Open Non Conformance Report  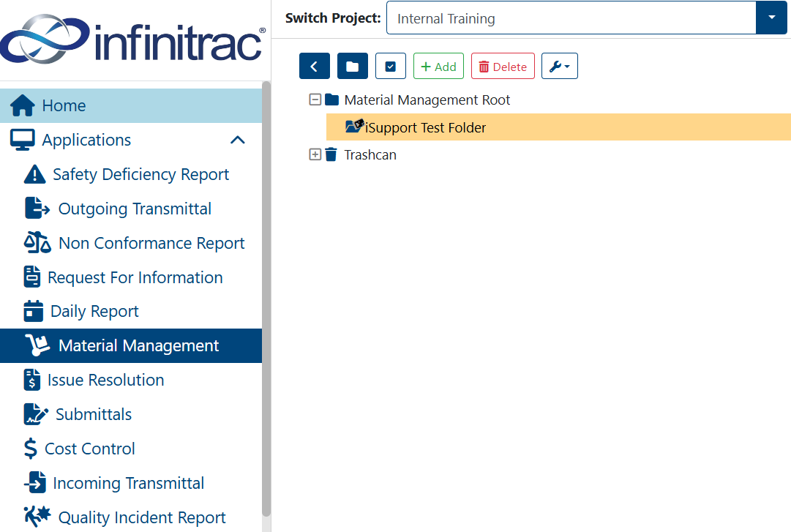point(151,243)
